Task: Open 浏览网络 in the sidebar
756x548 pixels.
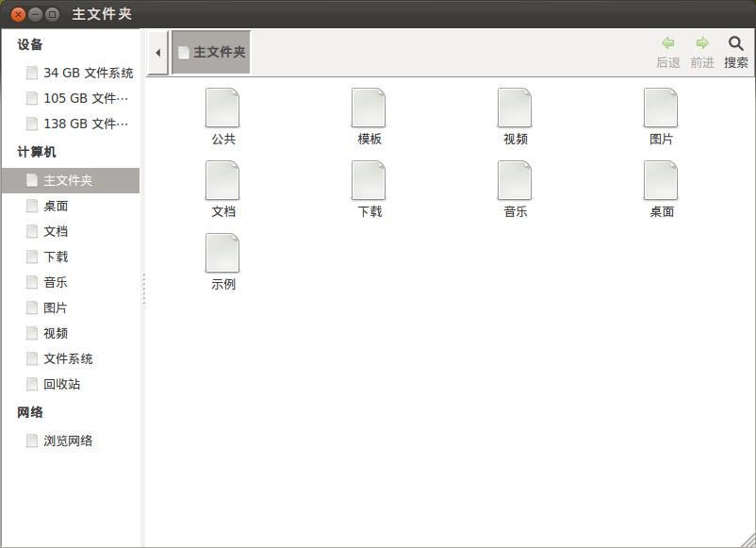Action: 71,440
